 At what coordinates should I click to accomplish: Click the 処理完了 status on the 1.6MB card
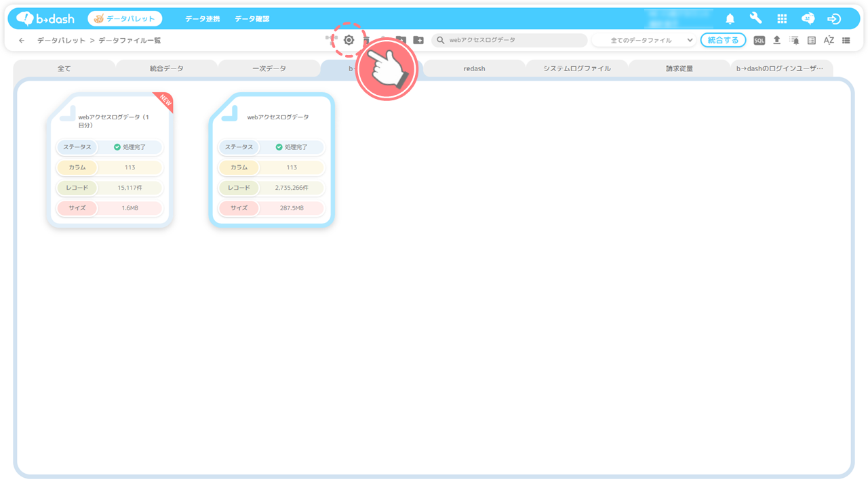(133, 147)
